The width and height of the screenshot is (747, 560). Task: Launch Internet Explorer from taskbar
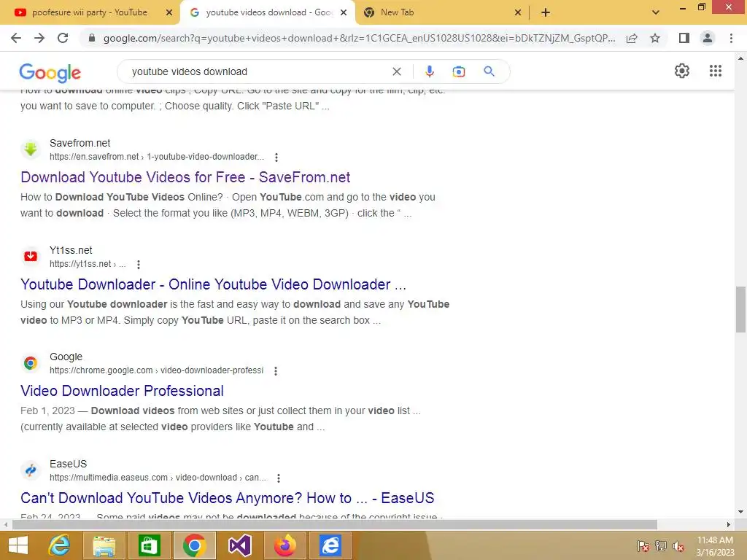coord(59,545)
